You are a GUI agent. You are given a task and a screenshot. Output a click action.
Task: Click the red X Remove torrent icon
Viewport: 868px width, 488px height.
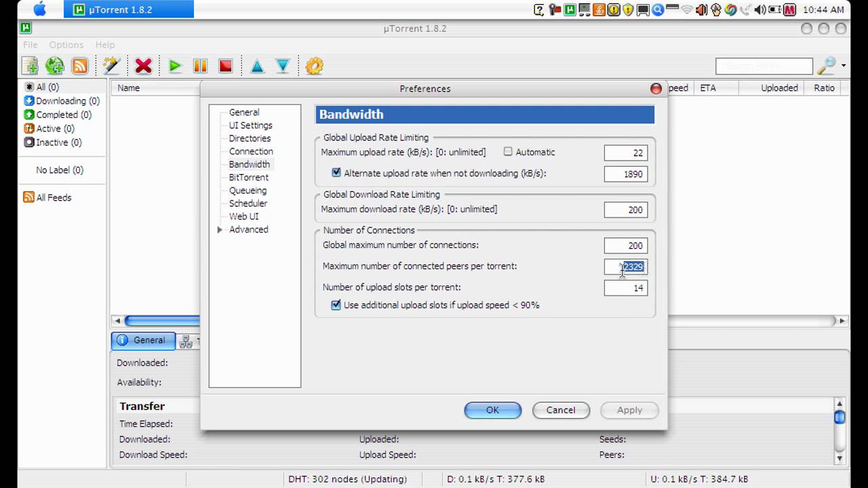(x=143, y=66)
